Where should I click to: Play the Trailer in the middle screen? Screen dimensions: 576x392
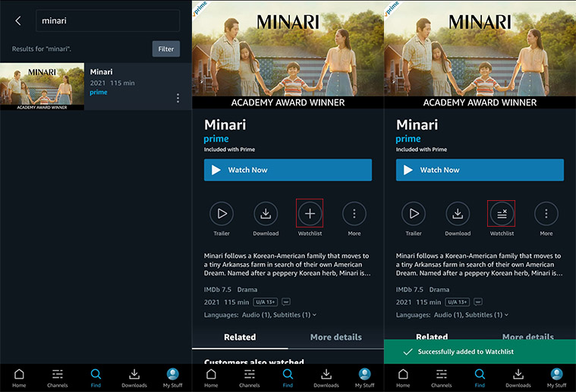pos(222,214)
